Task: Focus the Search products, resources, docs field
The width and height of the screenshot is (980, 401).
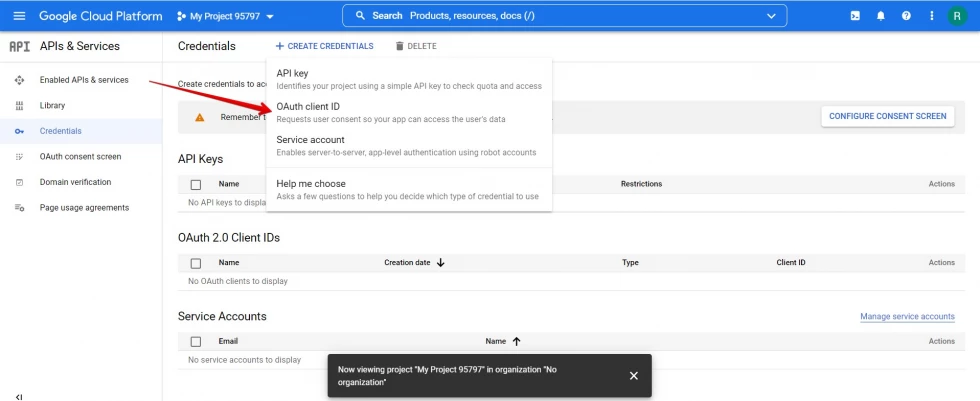Action: point(564,16)
